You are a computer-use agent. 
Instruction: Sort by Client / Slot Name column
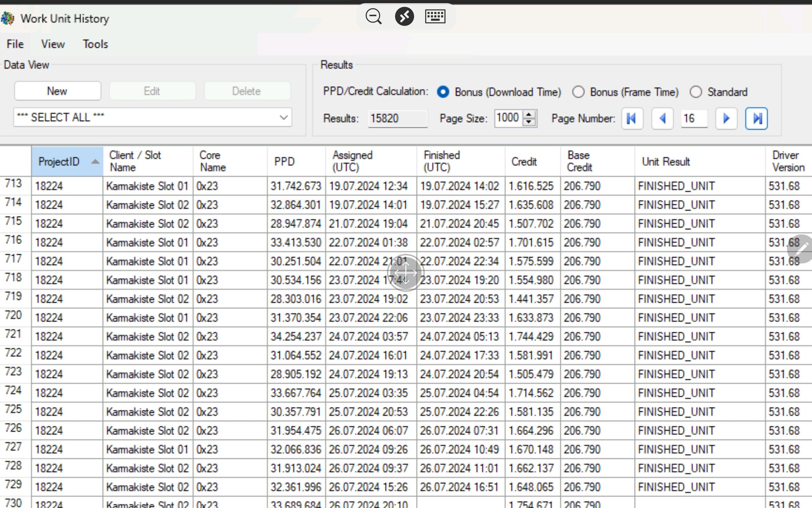click(148, 161)
